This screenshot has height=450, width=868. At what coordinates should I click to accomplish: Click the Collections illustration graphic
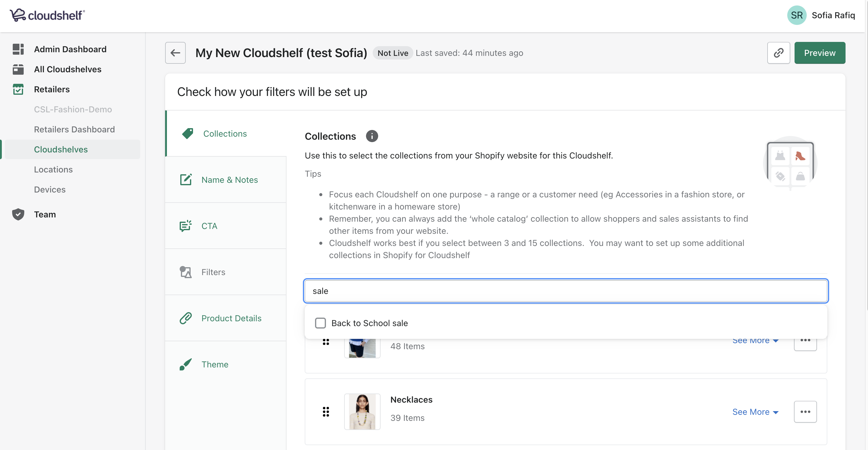[x=790, y=163]
